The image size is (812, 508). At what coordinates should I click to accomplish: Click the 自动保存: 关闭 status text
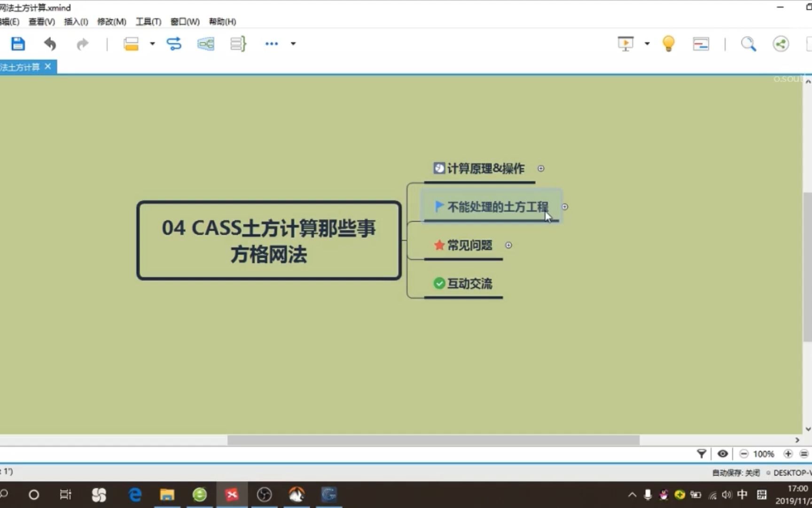click(x=736, y=473)
